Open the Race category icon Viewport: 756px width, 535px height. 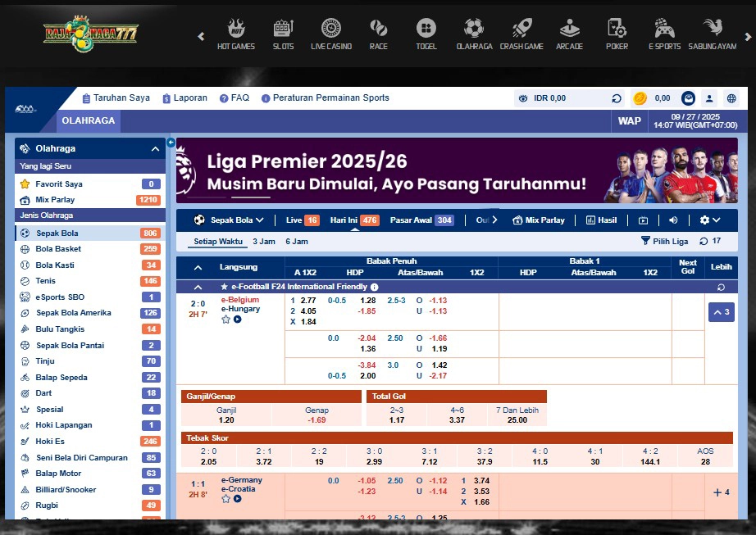[x=379, y=29]
